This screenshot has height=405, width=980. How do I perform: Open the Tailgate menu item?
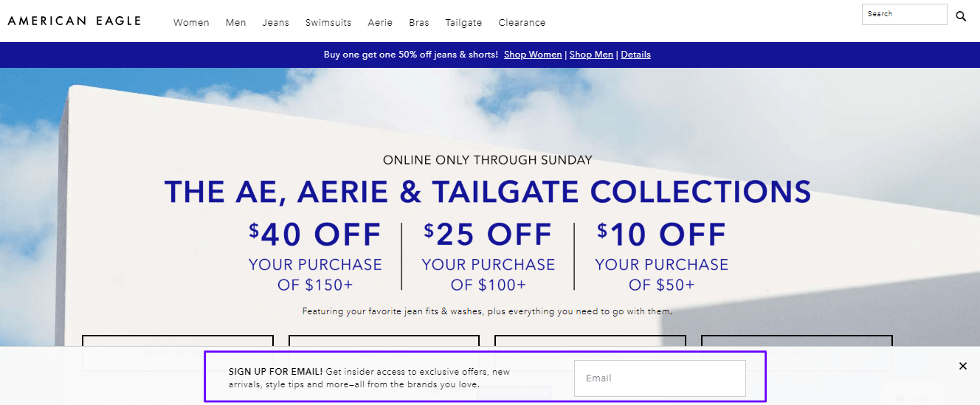tap(463, 23)
